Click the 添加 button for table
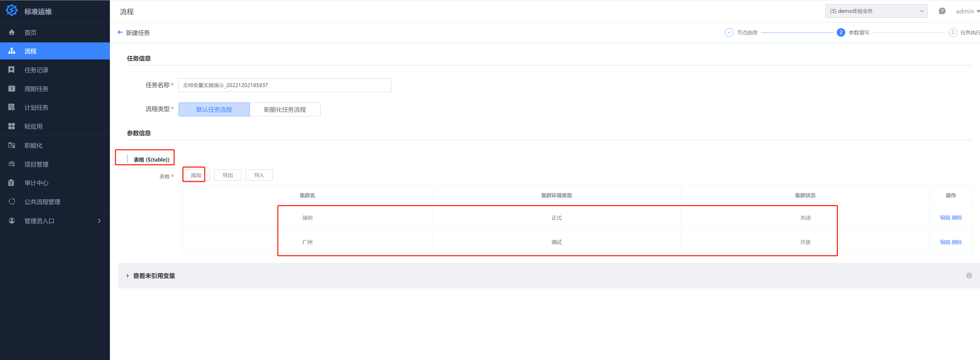Viewport: 980px width, 360px height. point(196,175)
